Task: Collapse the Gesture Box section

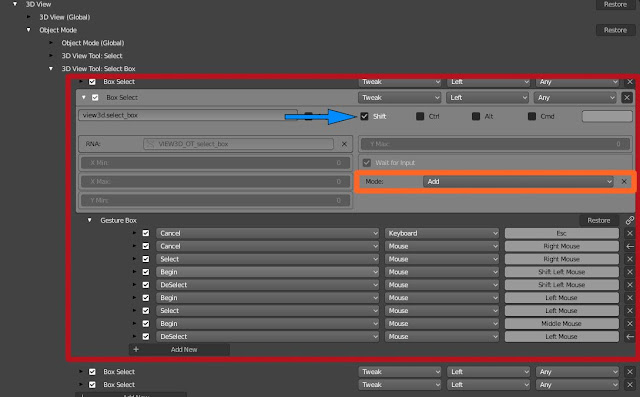Action: [x=89, y=220]
